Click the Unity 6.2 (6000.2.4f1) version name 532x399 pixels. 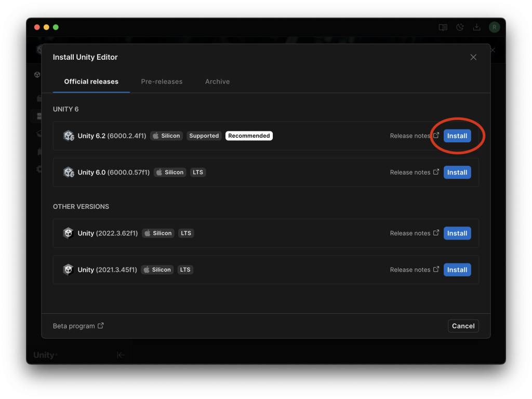coord(112,136)
